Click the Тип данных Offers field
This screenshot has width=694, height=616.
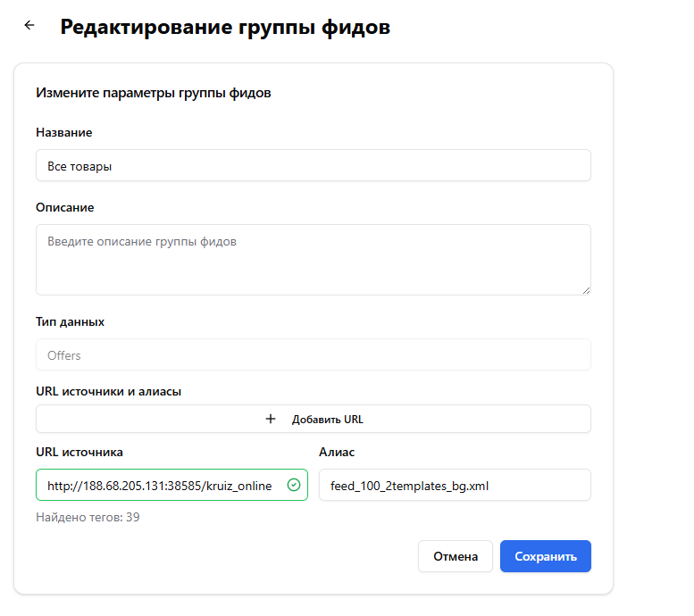pos(314,355)
